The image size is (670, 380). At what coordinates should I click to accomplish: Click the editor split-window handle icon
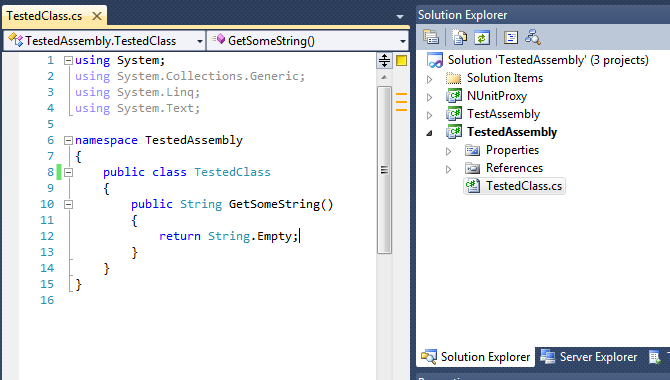pyautogui.click(x=384, y=60)
